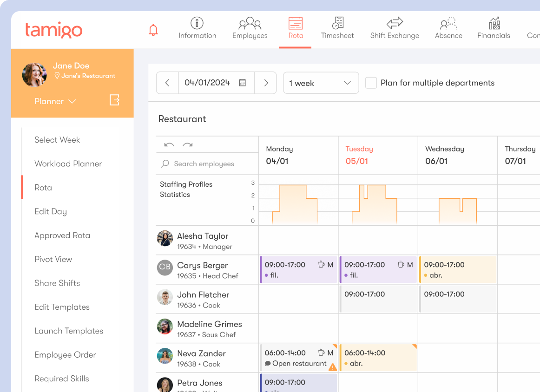Open the Timesheet section icon
540x392 pixels.
(337, 23)
